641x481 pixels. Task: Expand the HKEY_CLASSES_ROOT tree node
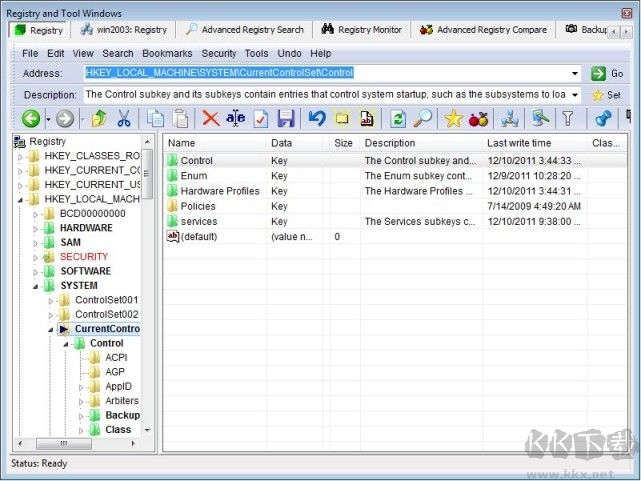point(20,156)
